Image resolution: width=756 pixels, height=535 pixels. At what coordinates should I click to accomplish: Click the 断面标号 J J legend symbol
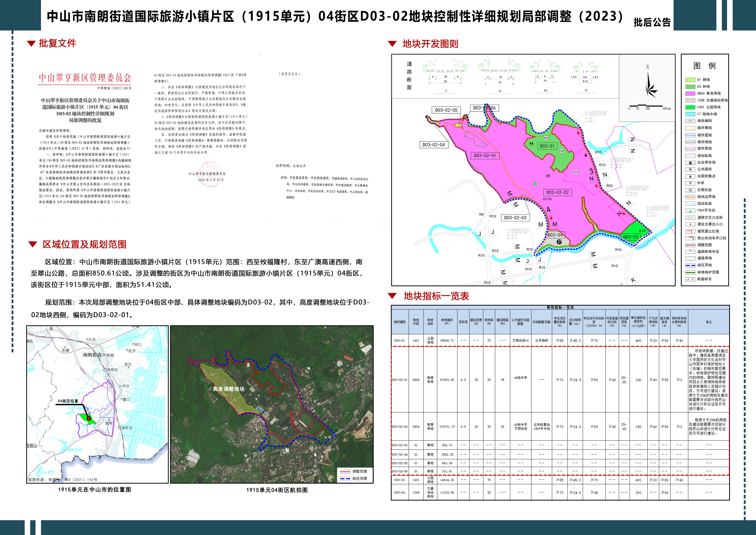(690, 279)
